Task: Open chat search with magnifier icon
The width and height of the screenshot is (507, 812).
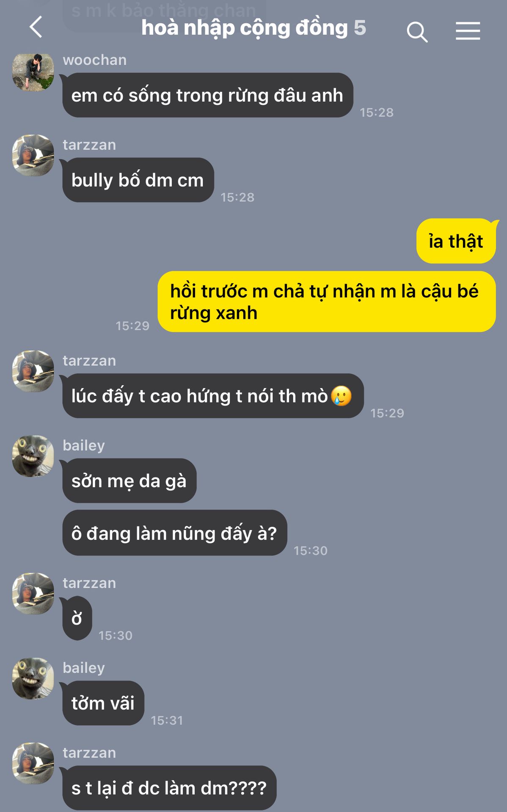Action: pyautogui.click(x=417, y=32)
